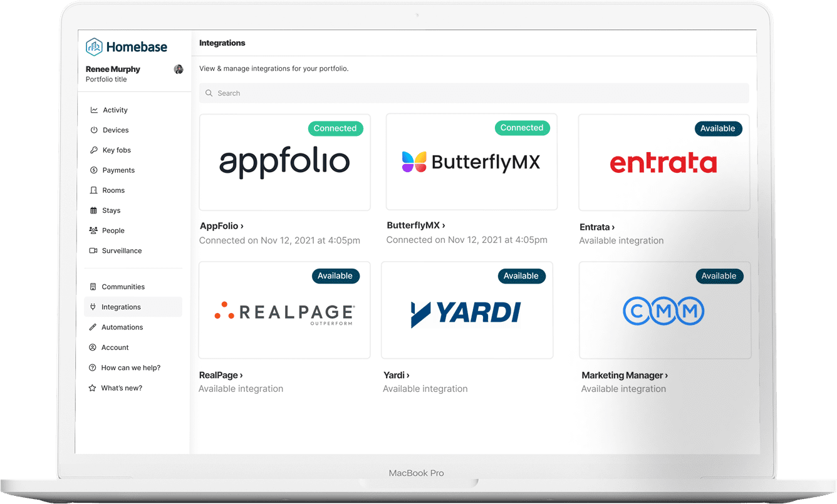Click Available integration under Yardi
Viewport: 837px width, 504px height.
[425, 389]
